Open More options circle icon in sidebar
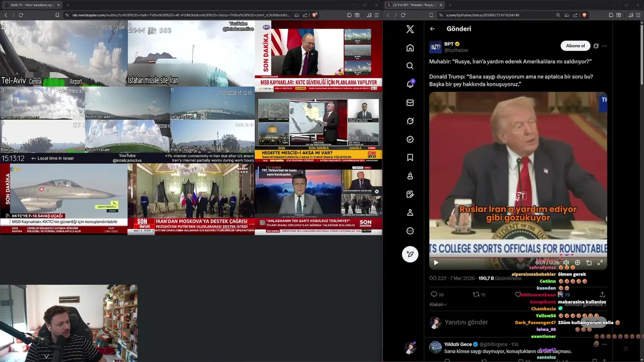Viewport: 644px width, 362px height. (410, 231)
